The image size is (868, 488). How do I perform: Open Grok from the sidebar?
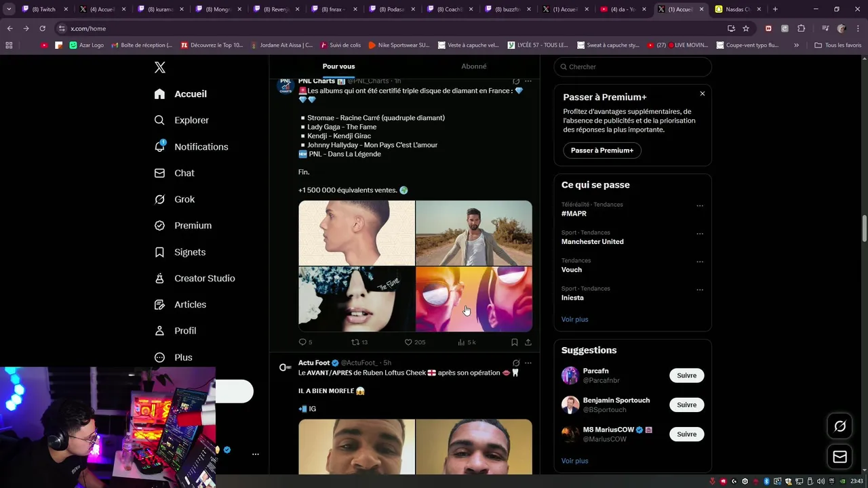[x=174, y=199]
